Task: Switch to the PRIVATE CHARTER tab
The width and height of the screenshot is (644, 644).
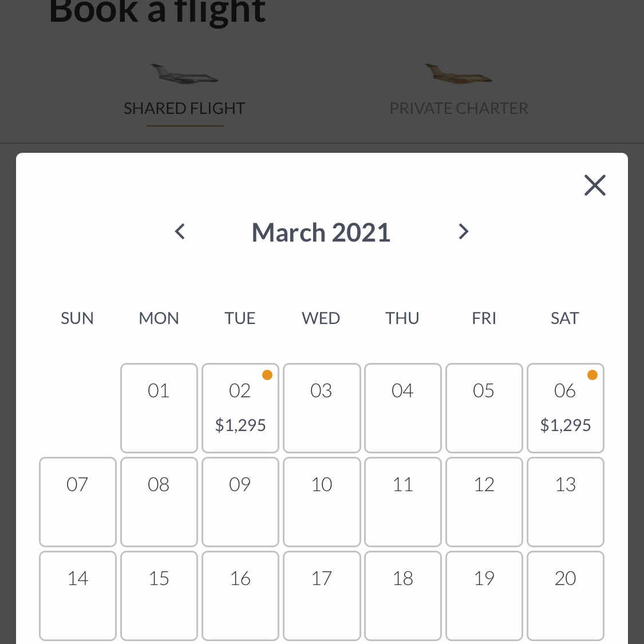Action: coord(459,108)
